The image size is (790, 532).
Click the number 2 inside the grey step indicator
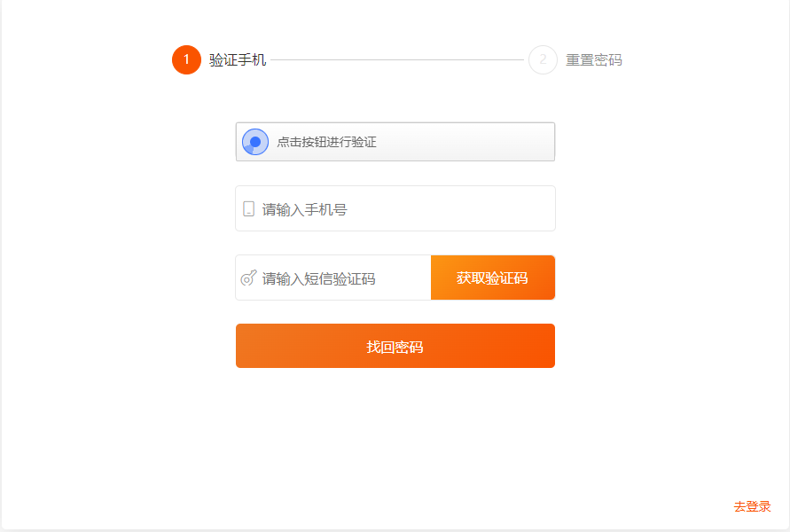coord(543,60)
